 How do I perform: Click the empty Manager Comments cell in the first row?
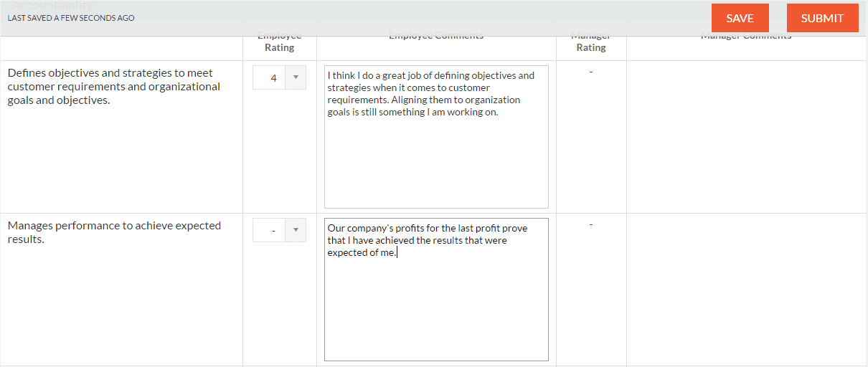point(747,137)
